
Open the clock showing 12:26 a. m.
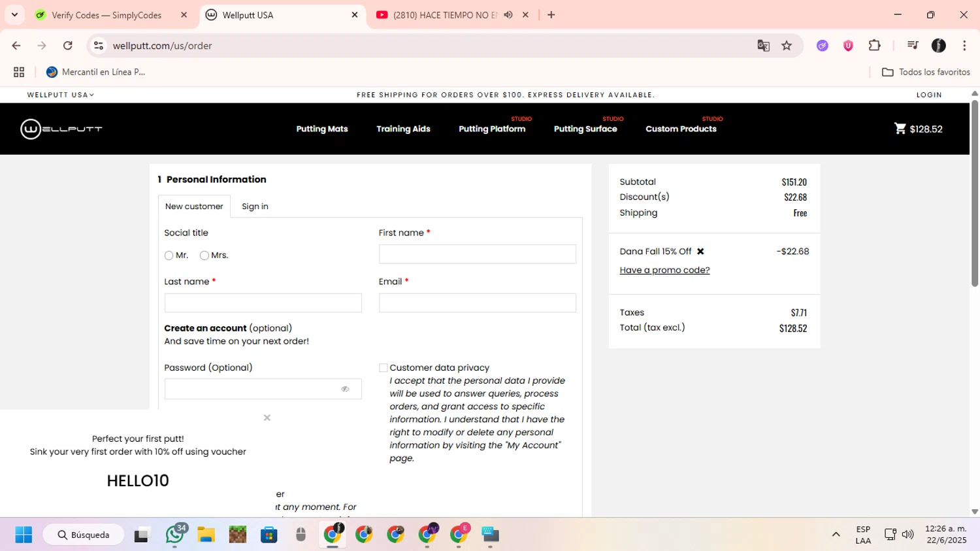[x=945, y=535]
